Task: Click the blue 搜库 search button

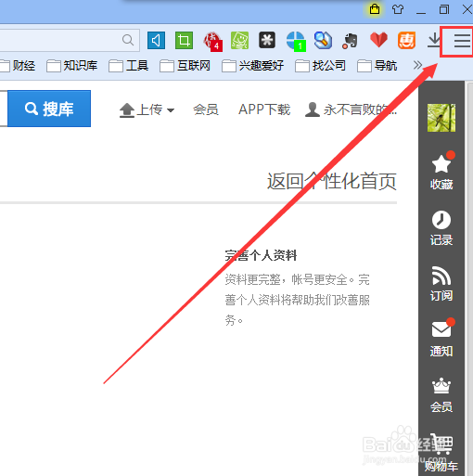Action: coord(49,109)
